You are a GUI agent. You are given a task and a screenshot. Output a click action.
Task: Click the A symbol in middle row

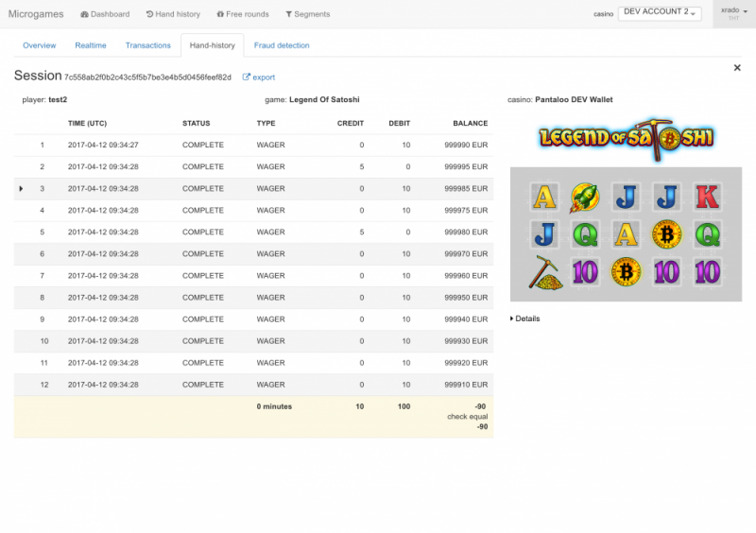tap(626, 235)
